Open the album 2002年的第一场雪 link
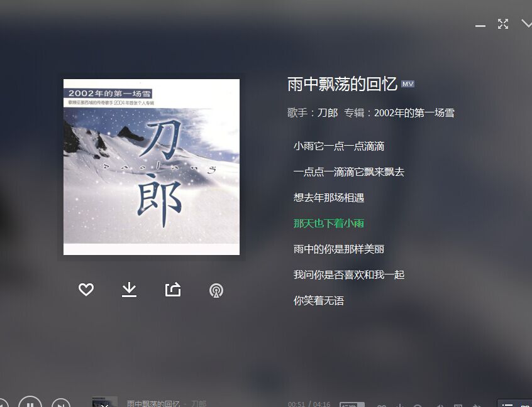 tap(414, 113)
